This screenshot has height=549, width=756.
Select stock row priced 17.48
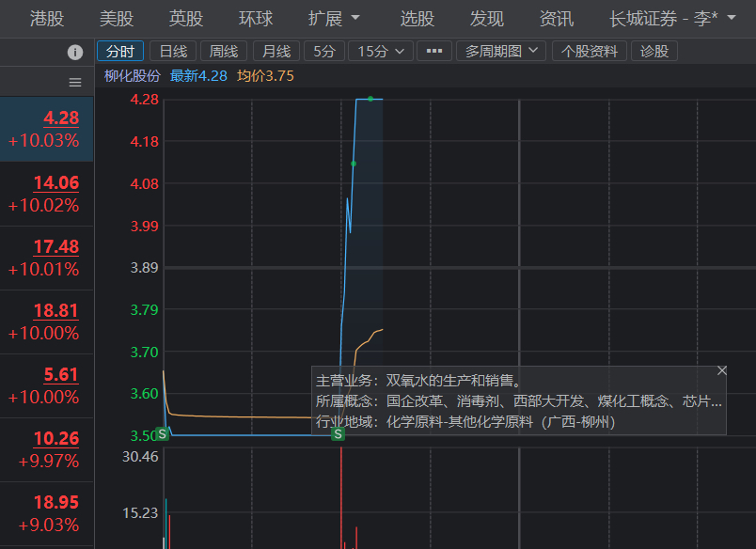[x=47, y=258]
